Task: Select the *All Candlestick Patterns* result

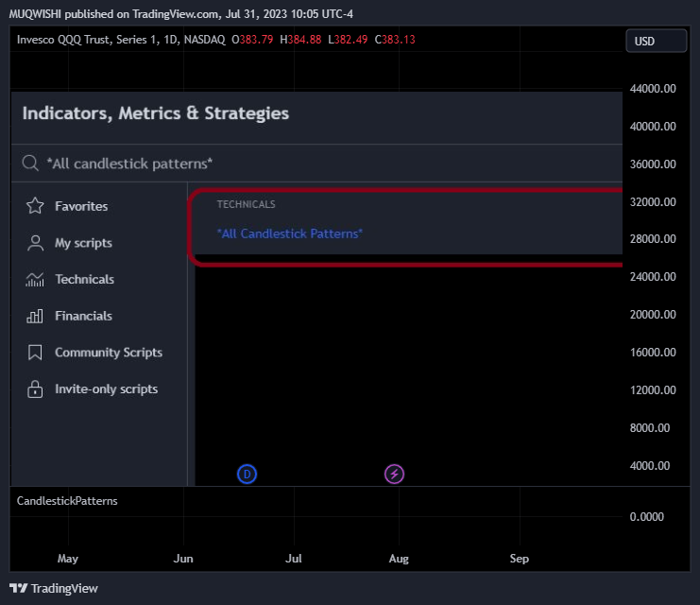Action: tap(290, 233)
